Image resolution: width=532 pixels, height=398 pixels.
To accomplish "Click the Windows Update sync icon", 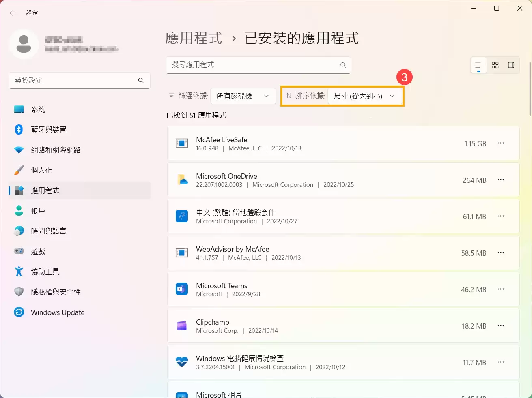I will [19, 312].
